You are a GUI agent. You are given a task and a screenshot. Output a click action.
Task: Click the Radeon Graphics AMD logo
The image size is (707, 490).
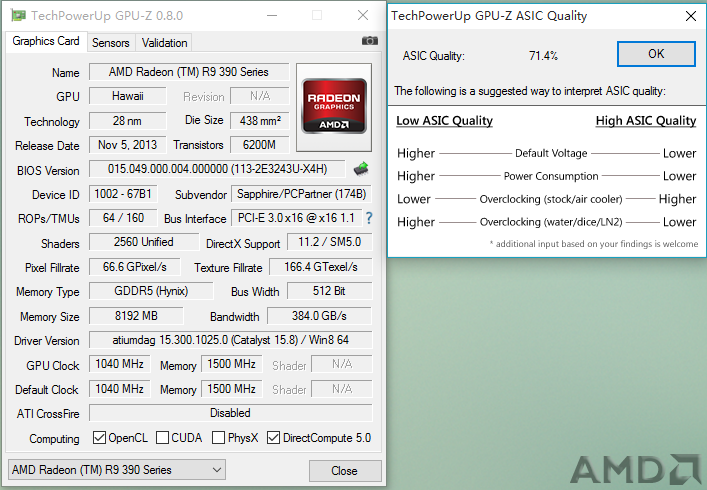(x=334, y=106)
